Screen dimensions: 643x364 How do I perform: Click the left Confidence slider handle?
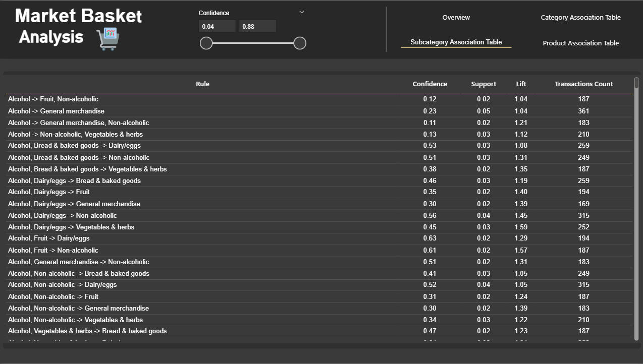tap(206, 43)
